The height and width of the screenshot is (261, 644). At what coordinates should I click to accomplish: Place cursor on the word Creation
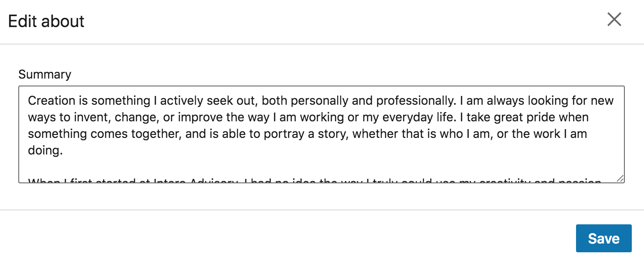52,101
